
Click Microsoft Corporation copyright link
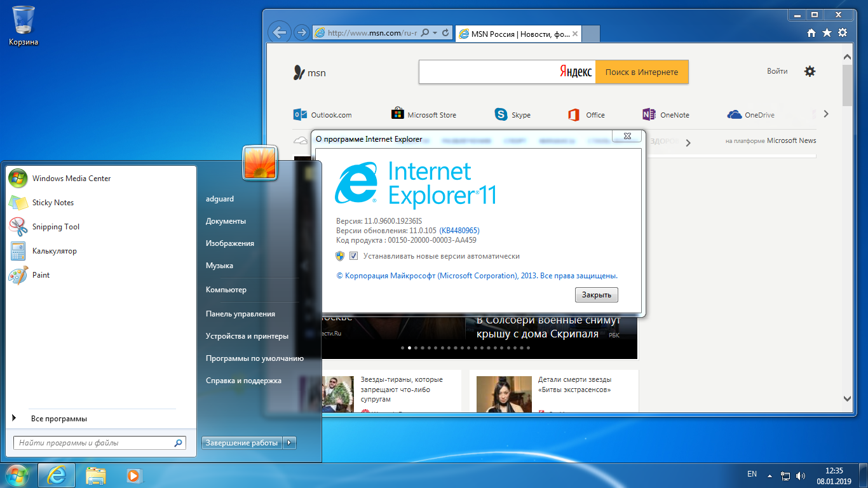coord(477,276)
